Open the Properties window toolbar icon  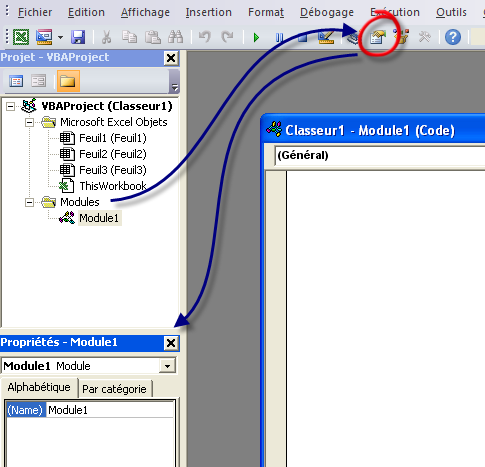click(378, 37)
